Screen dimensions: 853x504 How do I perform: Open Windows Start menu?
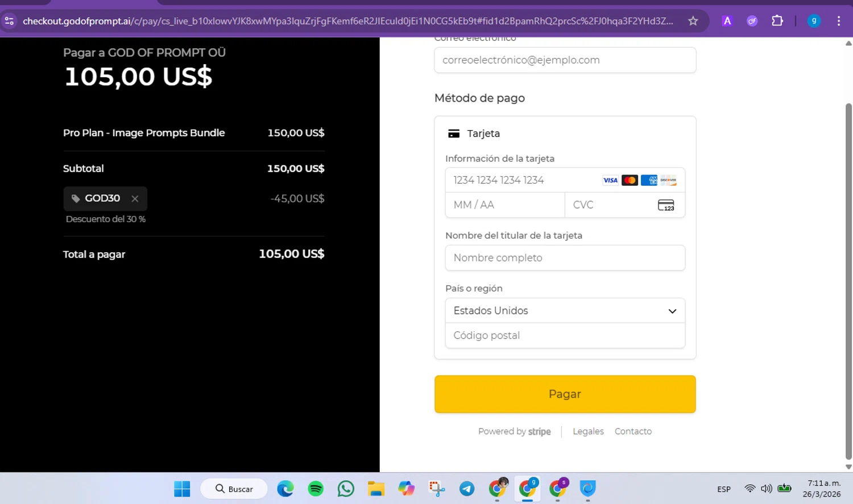coord(182,489)
